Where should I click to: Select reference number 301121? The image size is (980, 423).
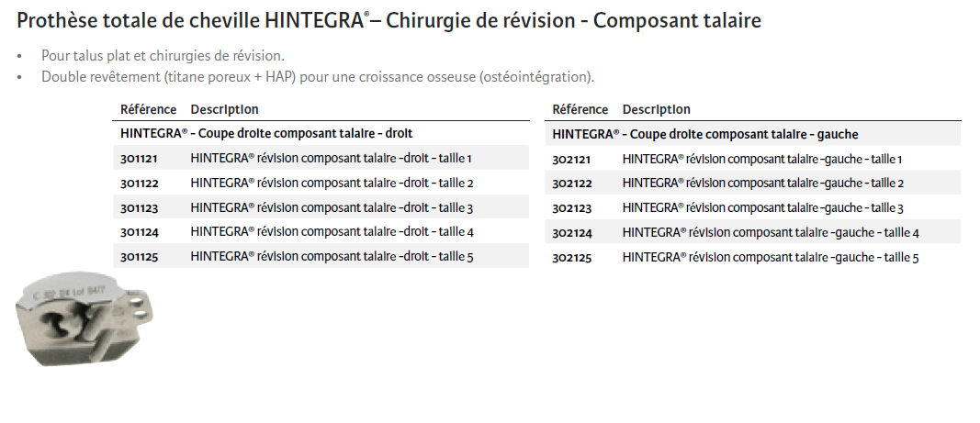139,159
